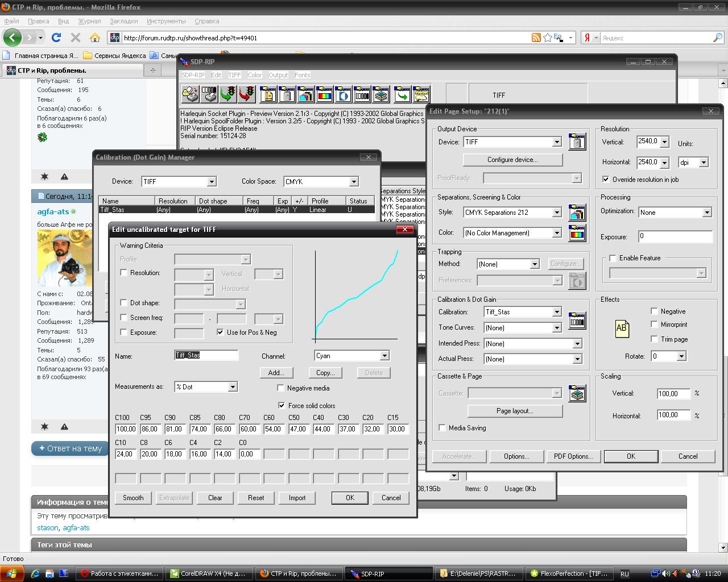Open Calibration Manager gray-strip toolbar icon

click(362, 94)
